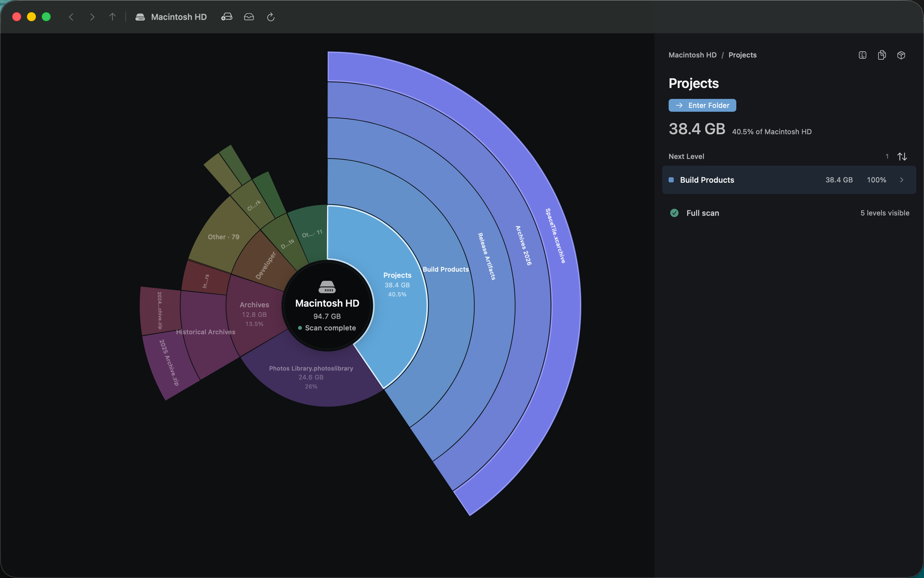Click the Full scan label
Screen dimensions: 924x578
click(x=703, y=213)
